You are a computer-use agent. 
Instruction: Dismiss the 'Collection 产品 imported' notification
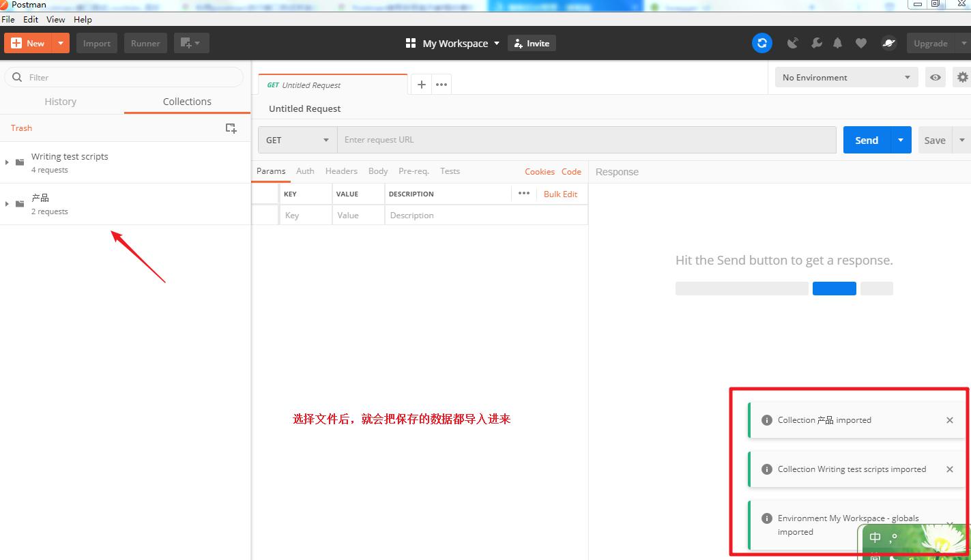point(949,420)
